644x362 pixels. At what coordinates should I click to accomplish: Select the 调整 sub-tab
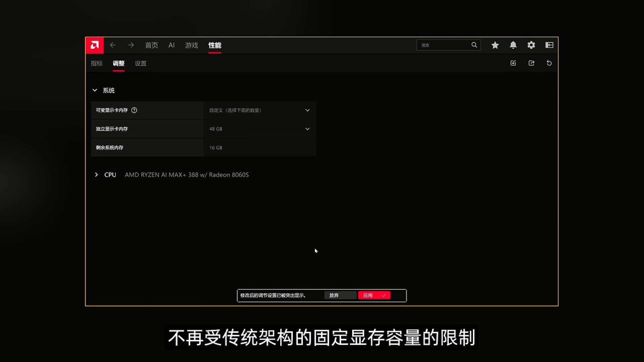[119, 64]
